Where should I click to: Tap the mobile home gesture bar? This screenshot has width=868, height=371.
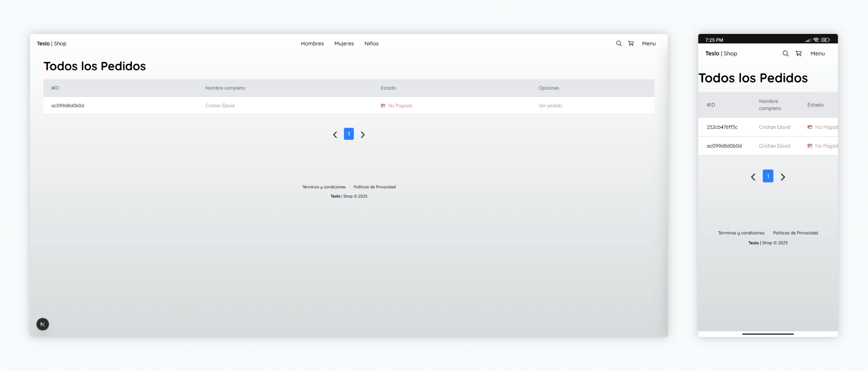coord(768,334)
